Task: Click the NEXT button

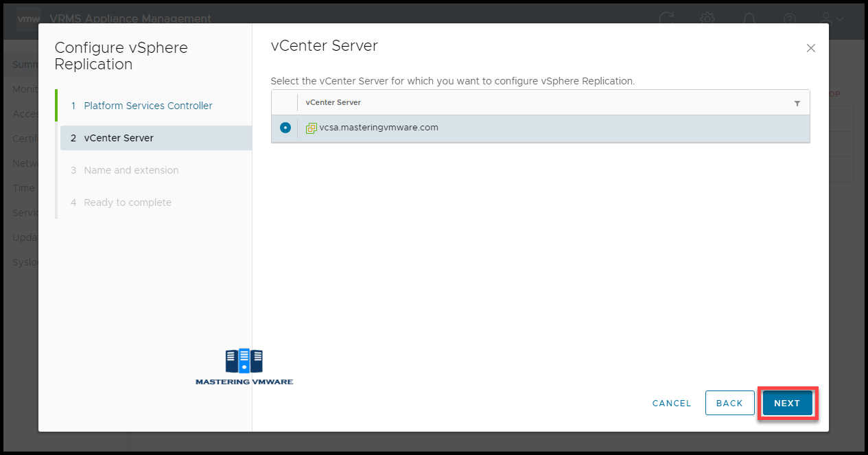Action: point(787,403)
